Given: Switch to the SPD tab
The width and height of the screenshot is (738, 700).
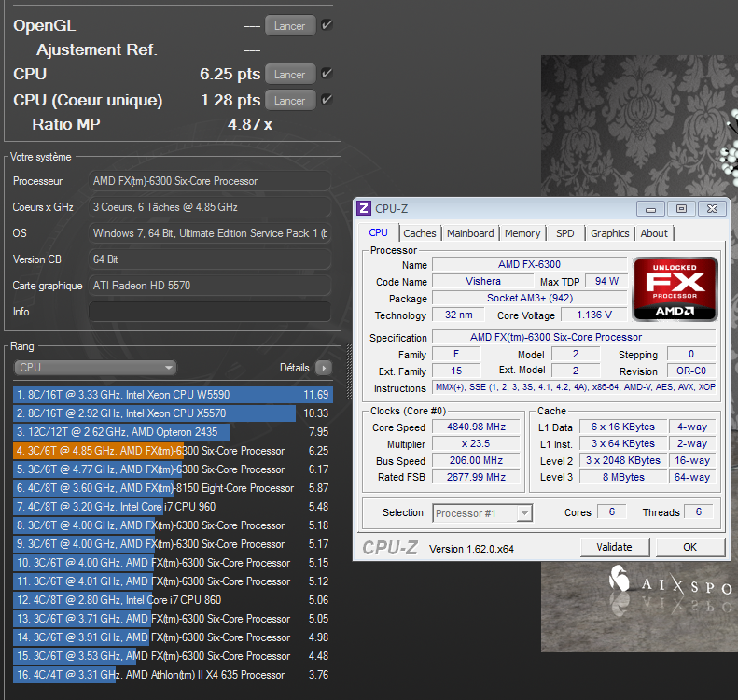Looking at the screenshot, I should coord(564,233).
